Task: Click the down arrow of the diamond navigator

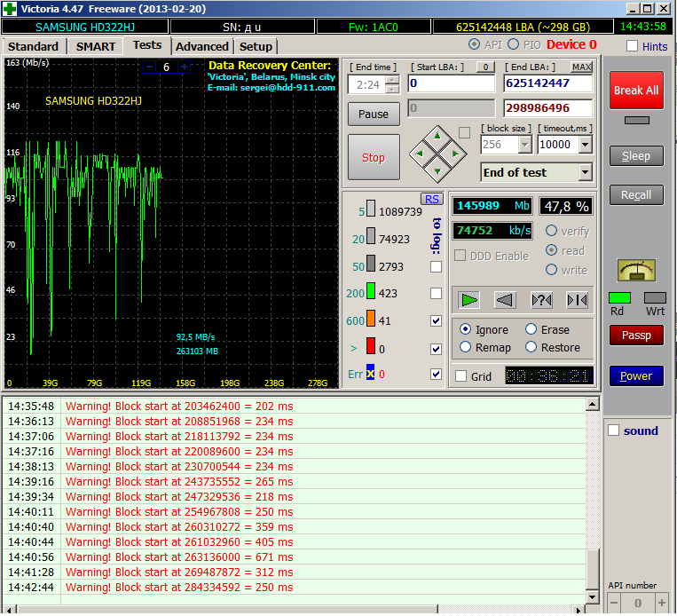Action: point(437,171)
